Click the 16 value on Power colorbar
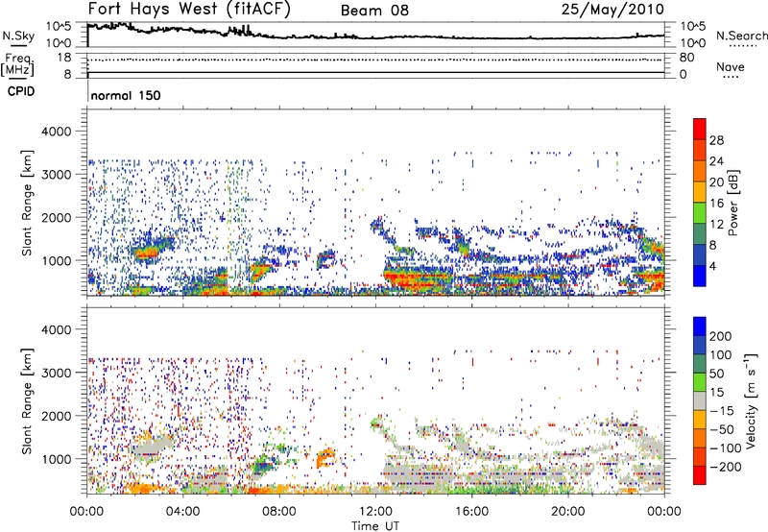This screenshot has height=532, width=768. coord(716,204)
